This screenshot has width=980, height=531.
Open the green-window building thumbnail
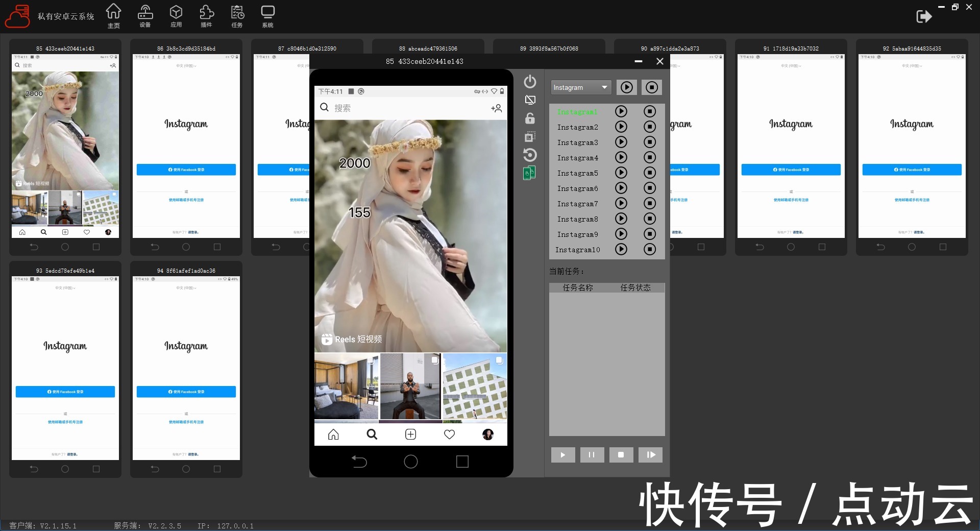click(475, 386)
